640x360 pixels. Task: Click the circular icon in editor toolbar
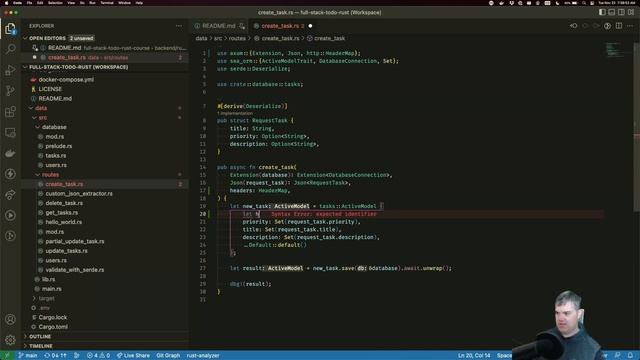pyautogui.click(x=607, y=26)
